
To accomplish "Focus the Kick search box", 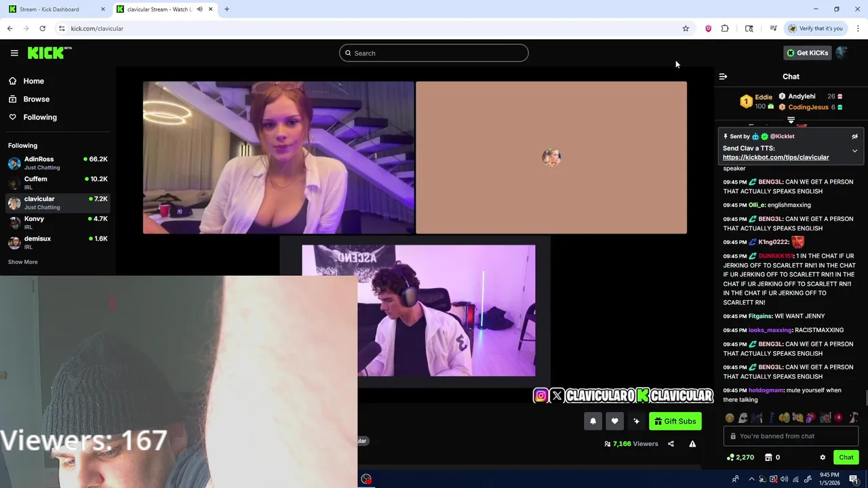I will (434, 53).
